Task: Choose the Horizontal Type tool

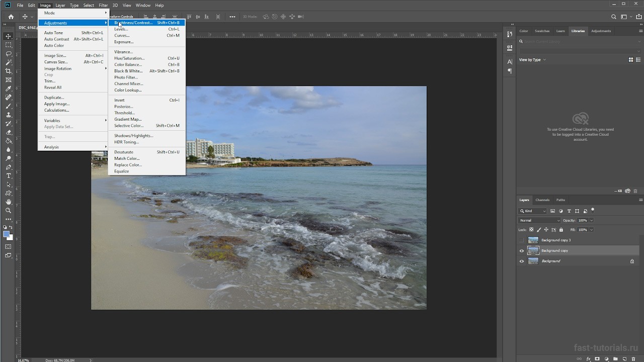Action: (9, 175)
